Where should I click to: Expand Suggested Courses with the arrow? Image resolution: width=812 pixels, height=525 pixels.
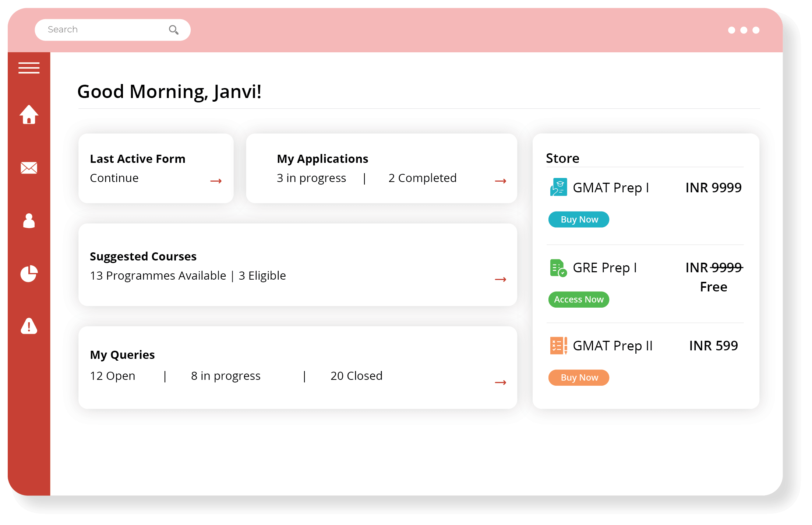coord(500,279)
